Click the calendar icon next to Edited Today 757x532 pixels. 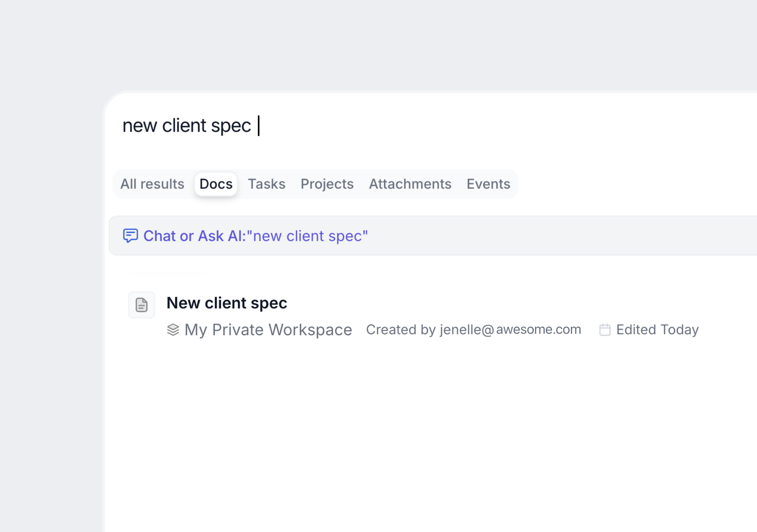click(x=605, y=330)
